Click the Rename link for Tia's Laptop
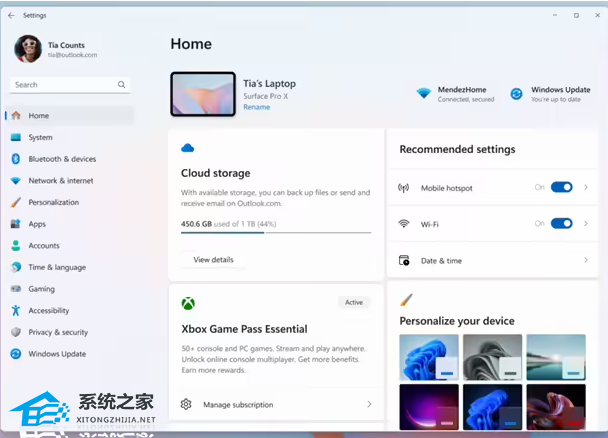This screenshot has height=438, width=608. tap(257, 107)
